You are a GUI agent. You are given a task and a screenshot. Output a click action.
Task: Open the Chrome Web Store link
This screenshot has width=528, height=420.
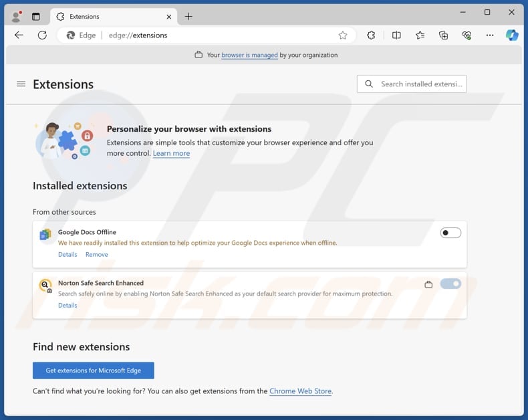coord(300,391)
